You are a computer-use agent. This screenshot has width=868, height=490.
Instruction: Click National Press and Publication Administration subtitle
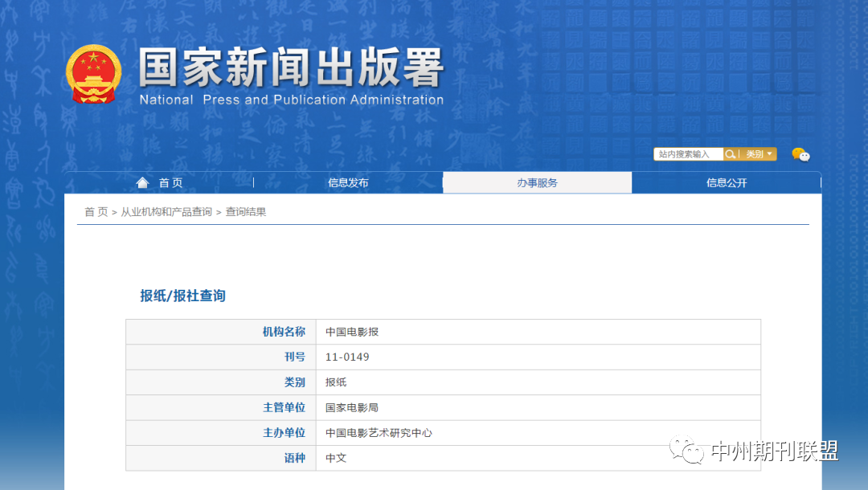pyautogui.click(x=291, y=100)
